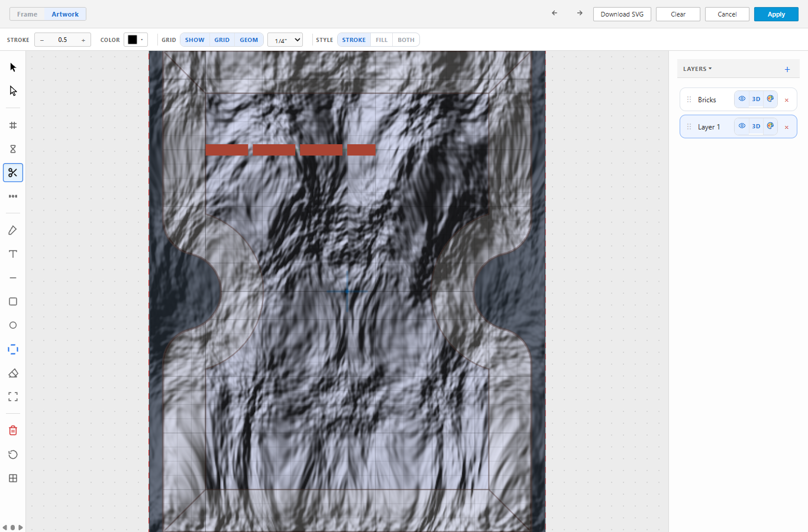Open the three-dots more tools icon
The height and width of the screenshot is (532, 808).
(13, 196)
